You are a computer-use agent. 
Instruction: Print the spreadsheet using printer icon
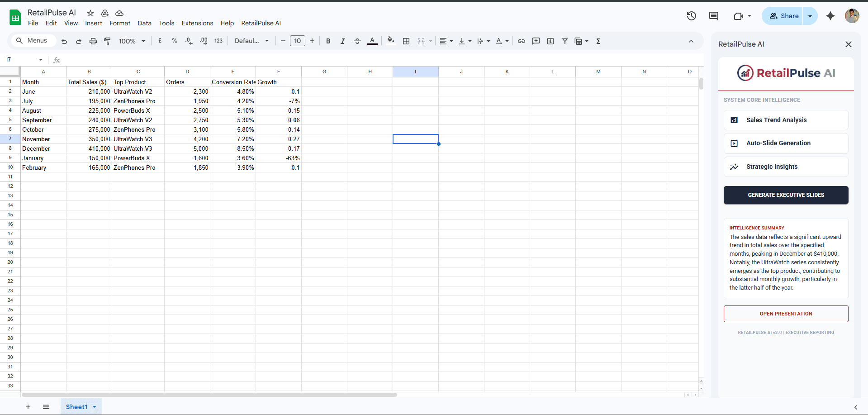pyautogui.click(x=93, y=41)
